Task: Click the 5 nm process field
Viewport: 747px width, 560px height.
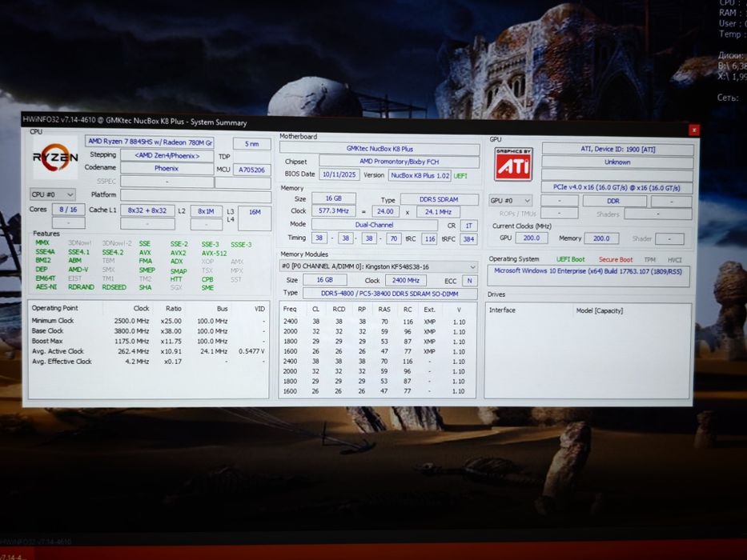Action: click(251, 143)
